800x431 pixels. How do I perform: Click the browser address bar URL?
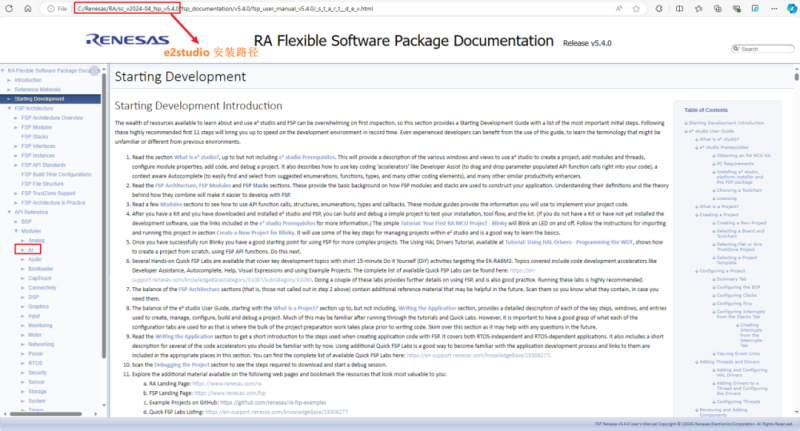[225, 9]
